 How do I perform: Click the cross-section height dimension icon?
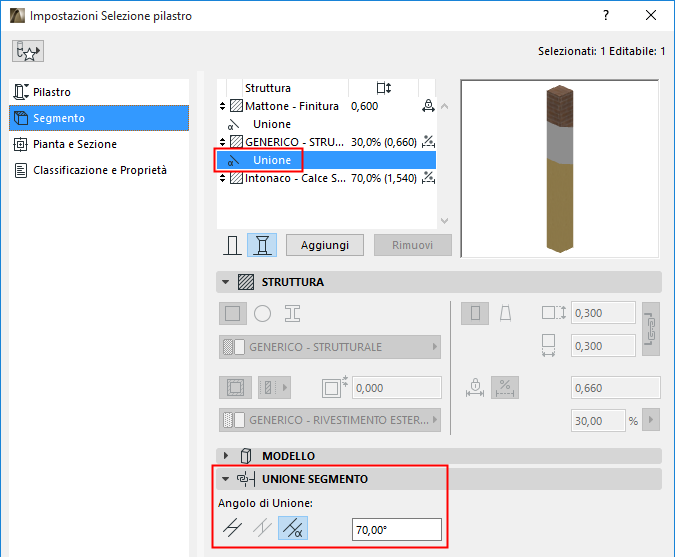[554, 313]
